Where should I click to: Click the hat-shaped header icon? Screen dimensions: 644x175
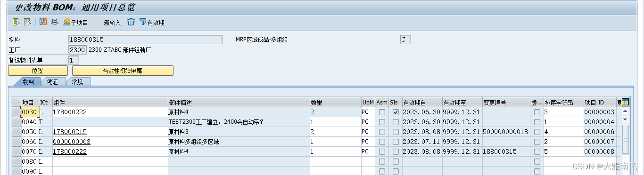pyautogui.click(x=55, y=22)
